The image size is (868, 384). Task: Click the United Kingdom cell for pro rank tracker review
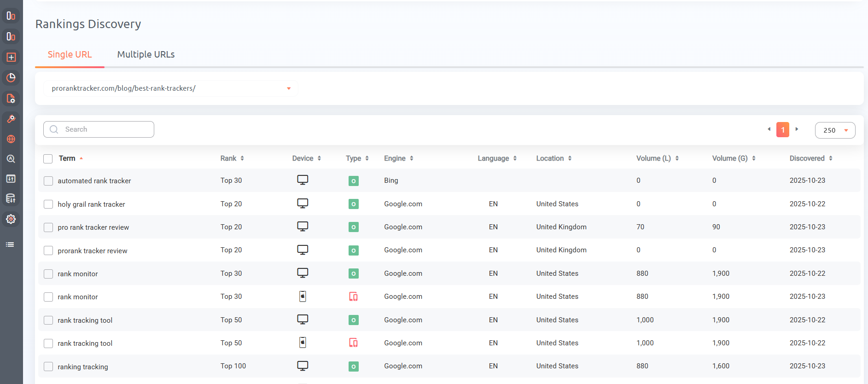(561, 227)
